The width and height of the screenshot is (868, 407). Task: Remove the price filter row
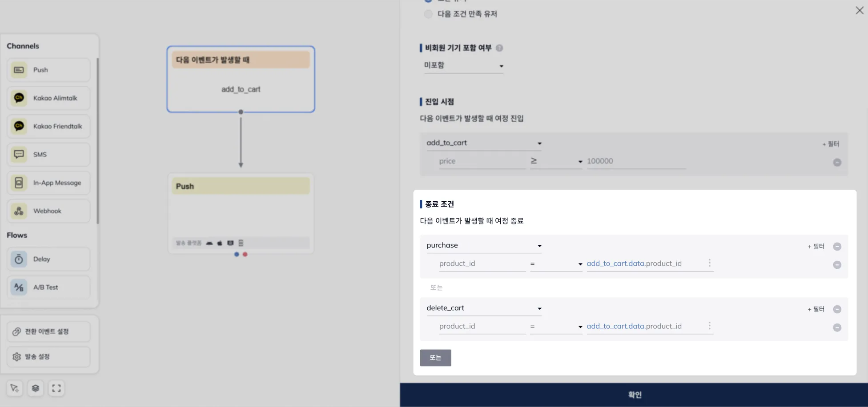(x=837, y=162)
